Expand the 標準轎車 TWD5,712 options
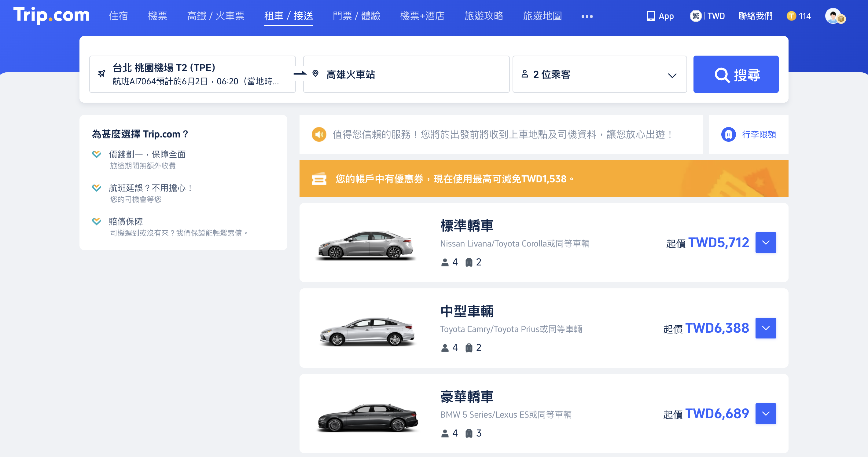 coord(766,243)
